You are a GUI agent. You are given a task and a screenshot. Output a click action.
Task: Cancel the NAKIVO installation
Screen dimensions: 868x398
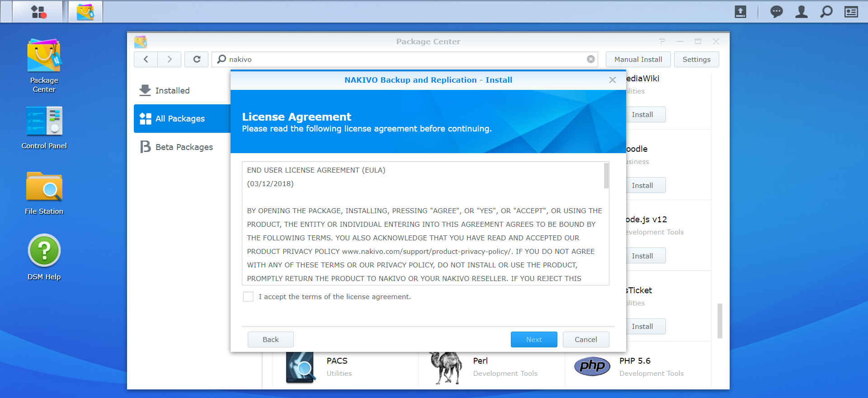tap(585, 340)
